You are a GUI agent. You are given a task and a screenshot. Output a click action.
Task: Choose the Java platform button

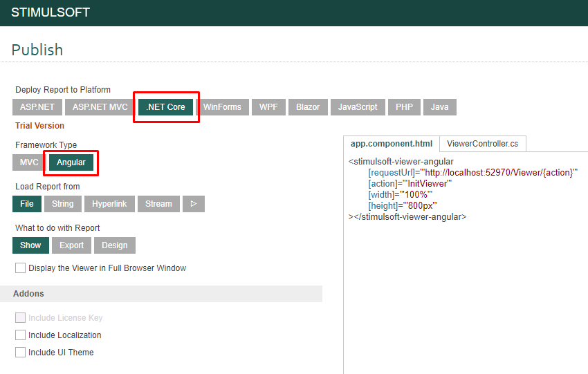(439, 107)
